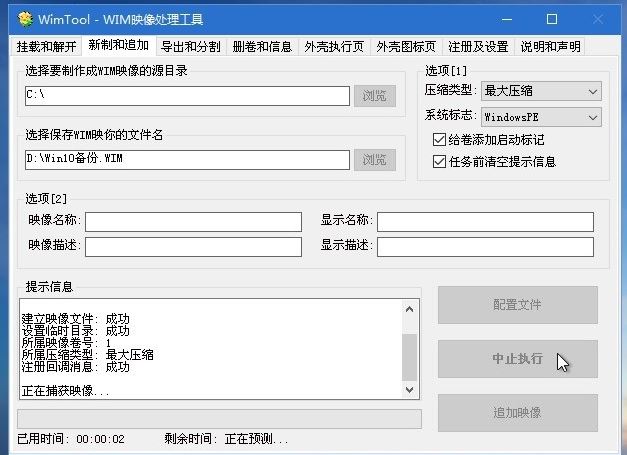The width and height of the screenshot is (627, 455).
Task: Open the 外壳图标页 tab
Action: tap(406, 47)
